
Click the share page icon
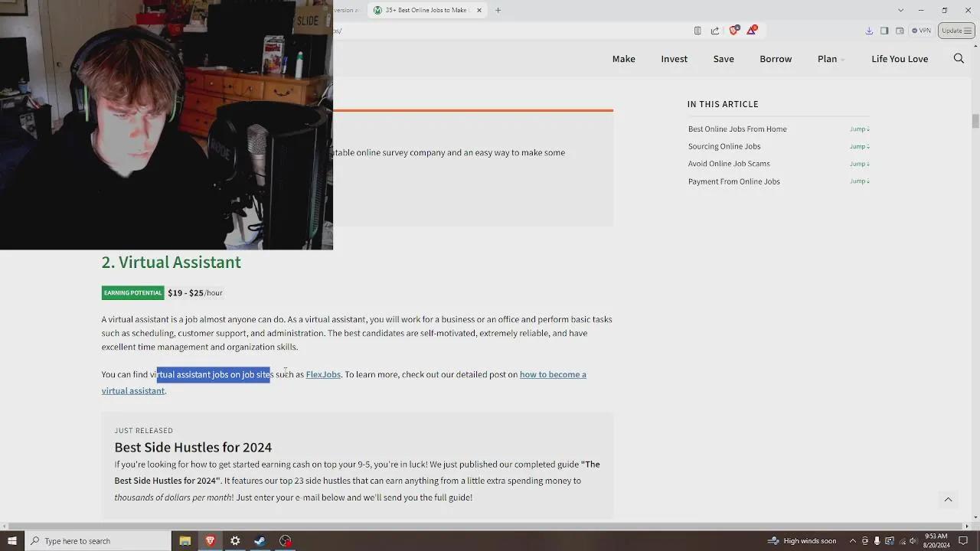pos(715,31)
